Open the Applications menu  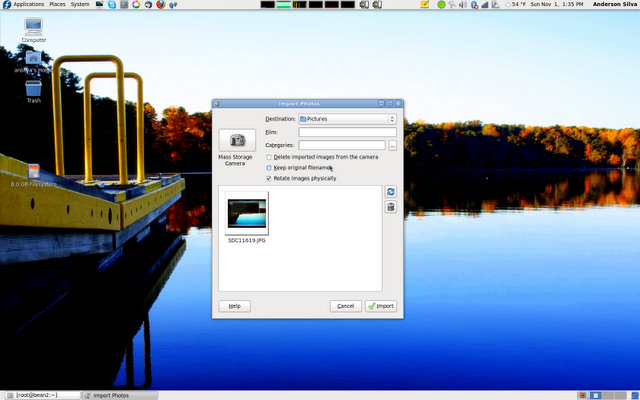click(x=28, y=5)
